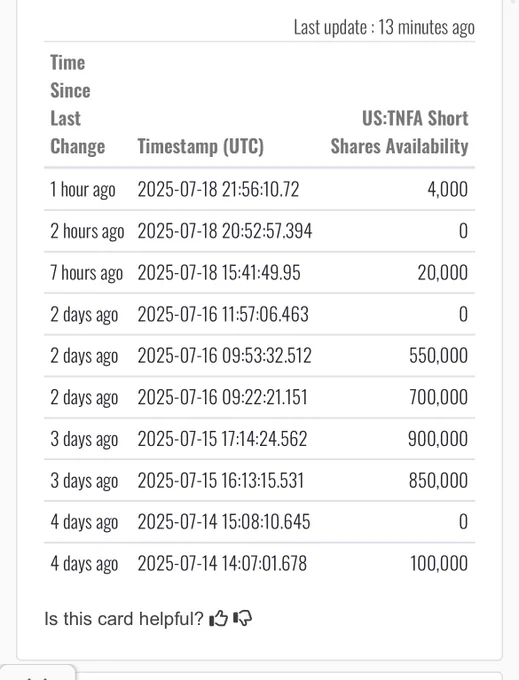Screen dimensions: 519x680
Task: Select the 850,000 shares value
Action: pyautogui.click(x=438, y=481)
